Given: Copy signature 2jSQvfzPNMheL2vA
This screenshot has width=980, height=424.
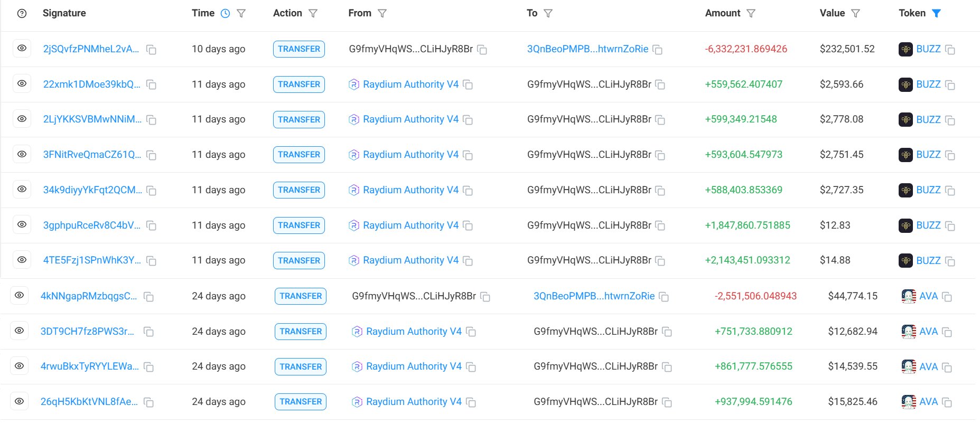Looking at the screenshot, I should tap(151, 50).
